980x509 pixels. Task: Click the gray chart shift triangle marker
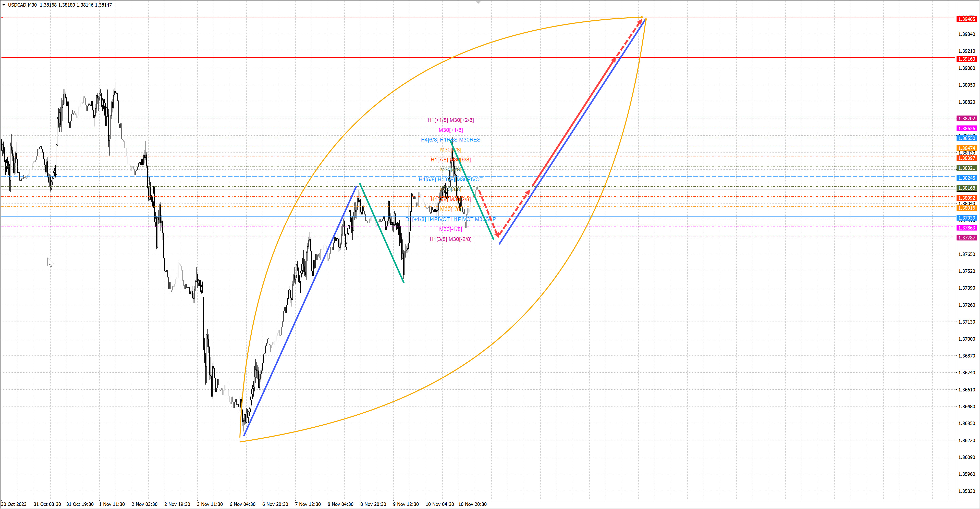coord(478,3)
